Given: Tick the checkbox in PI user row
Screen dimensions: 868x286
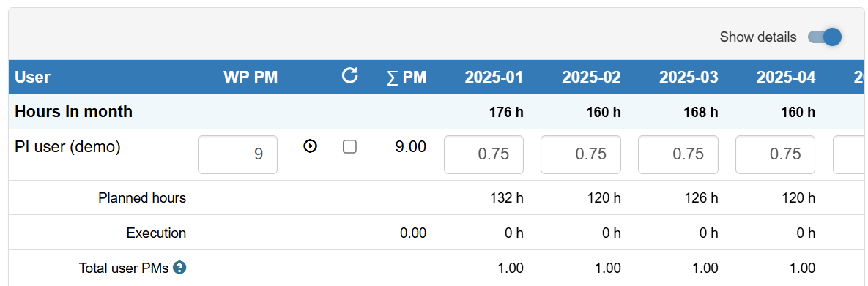Looking at the screenshot, I should pyautogui.click(x=349, y=146).
